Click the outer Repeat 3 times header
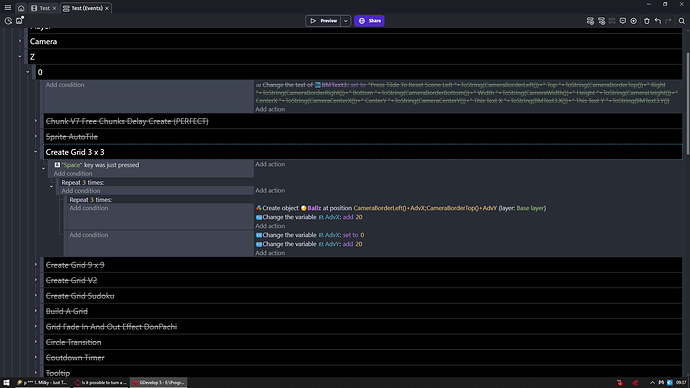The image size is (690, 388). (x=83, y=182)
